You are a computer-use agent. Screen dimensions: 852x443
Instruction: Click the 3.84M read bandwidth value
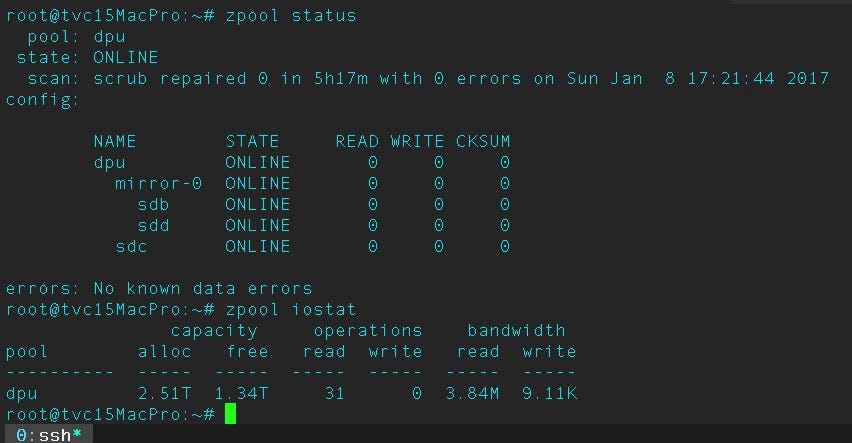click(x=472, y=393)
